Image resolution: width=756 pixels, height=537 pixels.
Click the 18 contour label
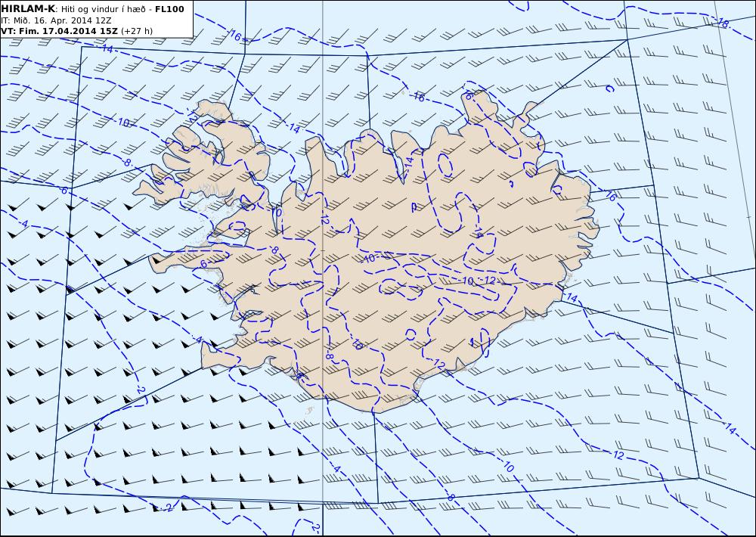(723, 23)
